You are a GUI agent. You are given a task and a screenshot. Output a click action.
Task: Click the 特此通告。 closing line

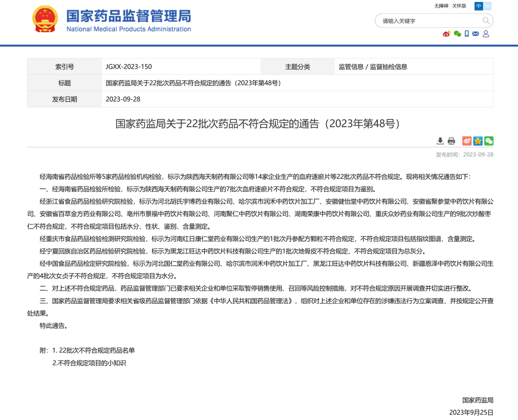54,326
